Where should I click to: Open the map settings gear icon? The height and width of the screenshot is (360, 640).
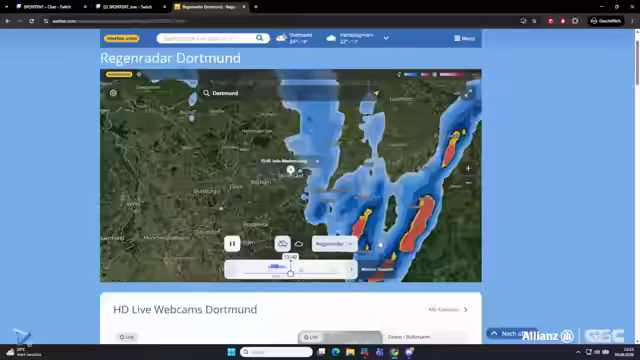(x=113, y=93)
